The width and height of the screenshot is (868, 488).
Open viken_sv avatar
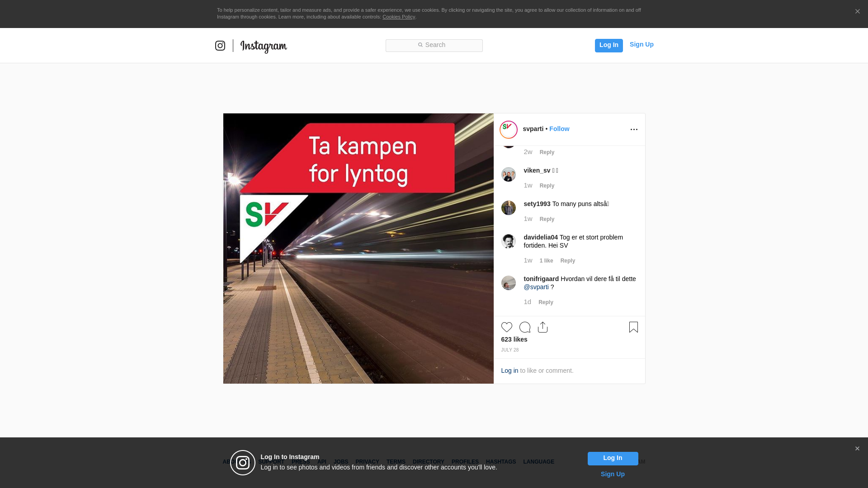(x=509, y=174)
